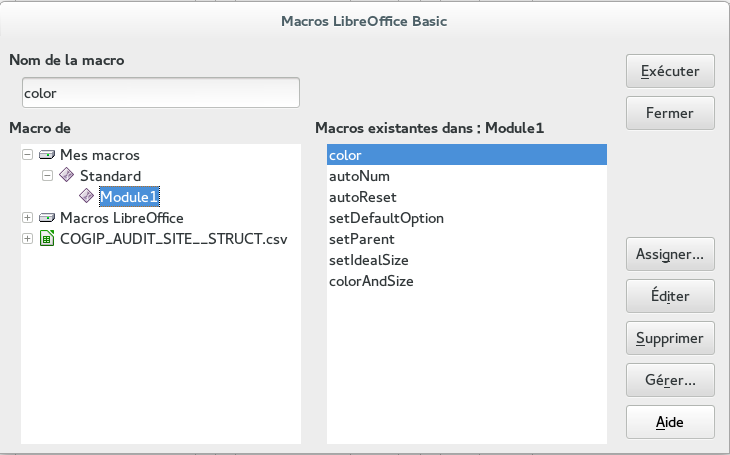Select the autoNum macro
The image size is (730, 455).
466,176
